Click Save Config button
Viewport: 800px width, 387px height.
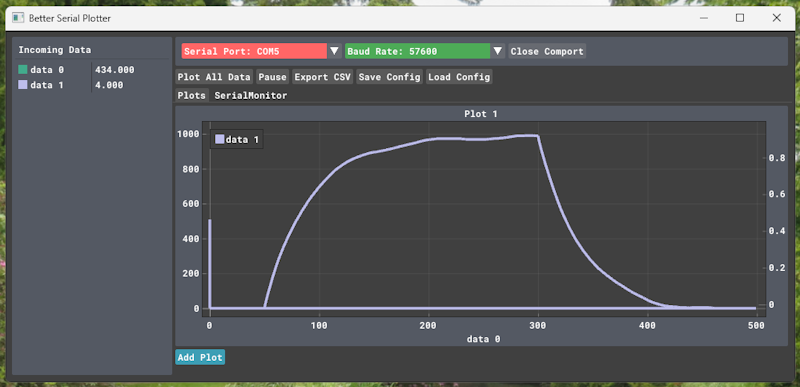[x=389, y=77]
